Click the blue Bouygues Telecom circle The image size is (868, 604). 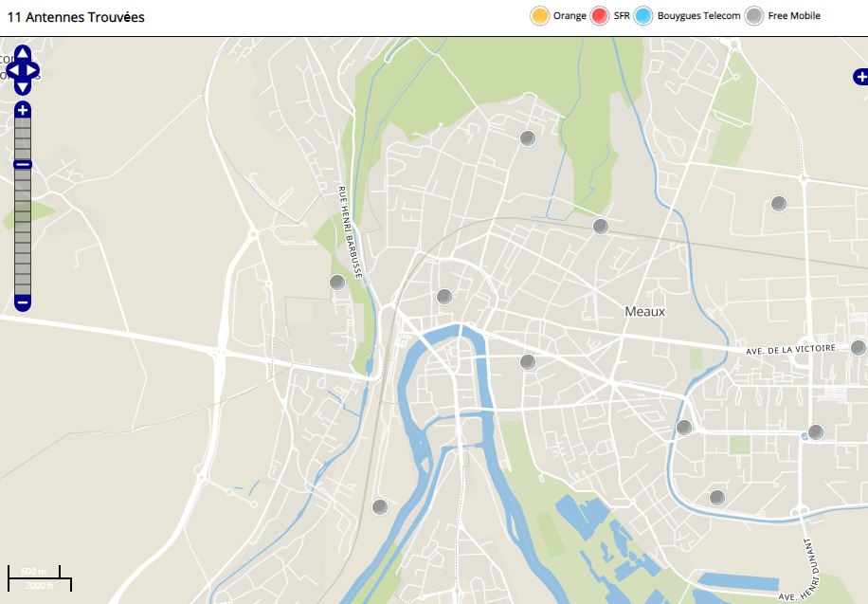pos(643,16)
